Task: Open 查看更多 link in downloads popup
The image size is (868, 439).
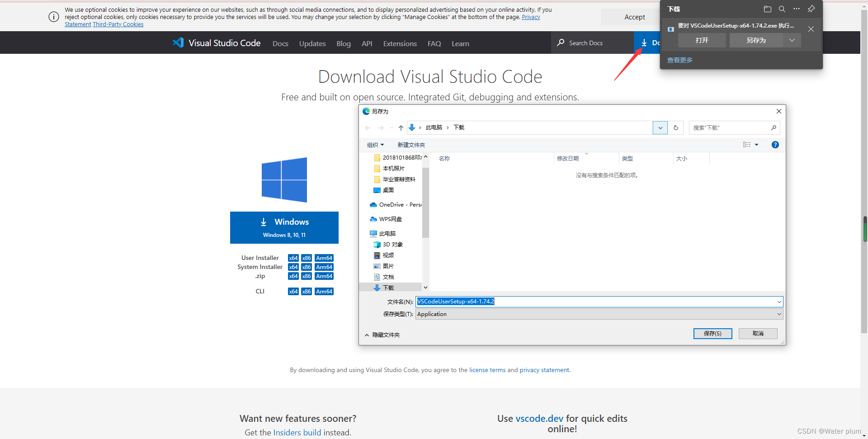Action: 680,60
